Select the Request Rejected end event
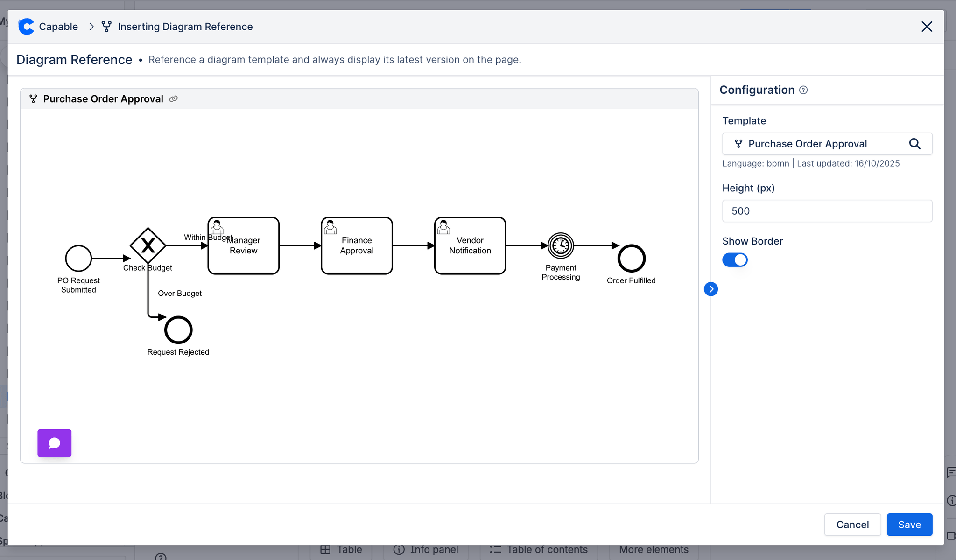Viewport: 956px width, 560px height. (x=178, y=330)
